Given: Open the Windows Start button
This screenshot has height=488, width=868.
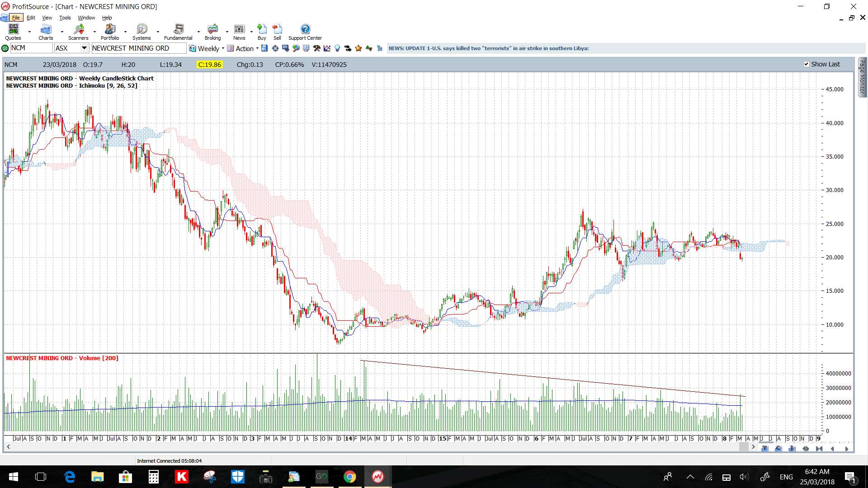Looking at the screenshot, I should point(13,477).
